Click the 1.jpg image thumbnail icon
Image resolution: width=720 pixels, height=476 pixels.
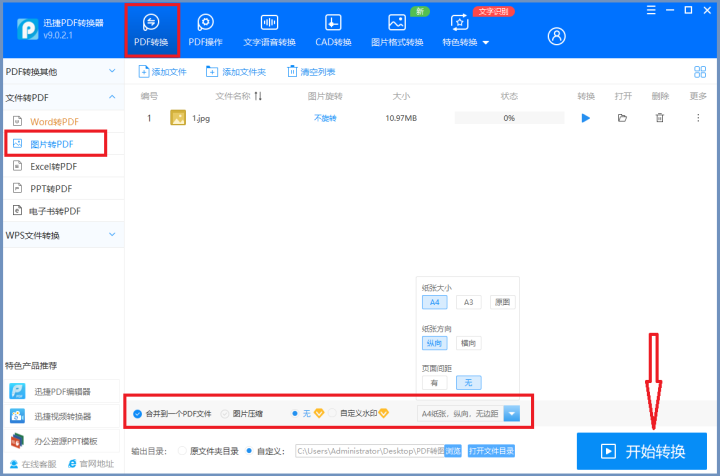[x=178, y=118]
